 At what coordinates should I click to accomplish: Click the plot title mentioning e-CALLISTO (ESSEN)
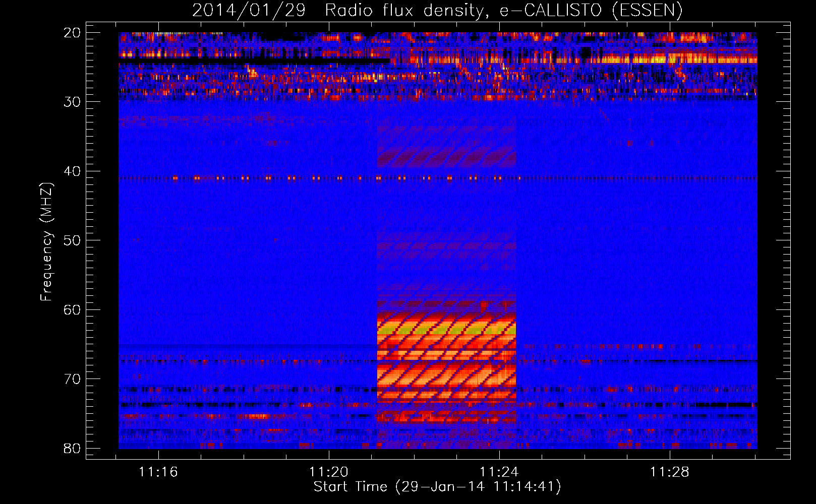(x=437, y=10)
